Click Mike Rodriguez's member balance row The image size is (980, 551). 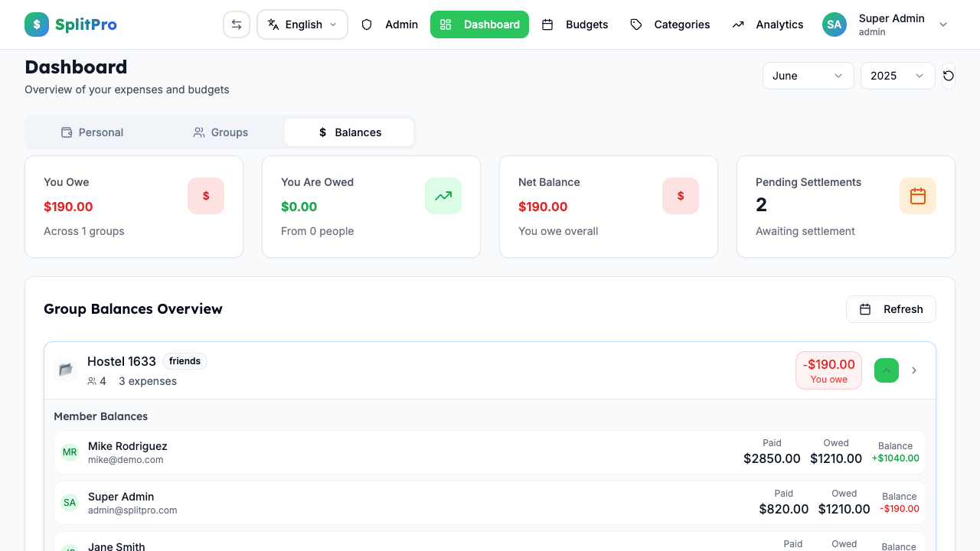click(x=490, y=452)
